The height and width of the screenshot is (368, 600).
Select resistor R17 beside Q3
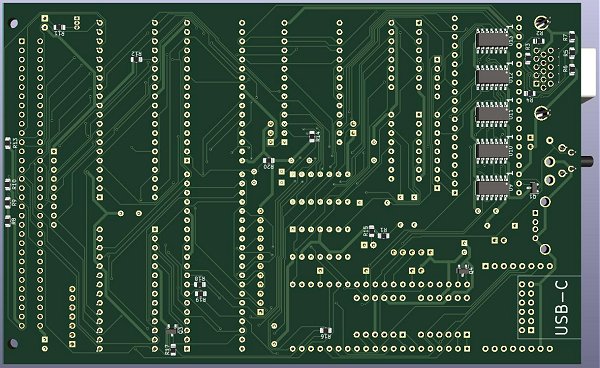pos(173,349)
